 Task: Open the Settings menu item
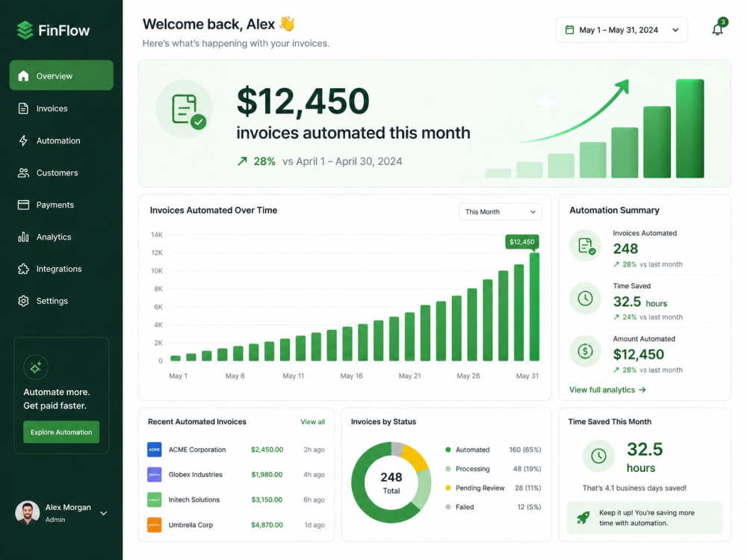click(x=61, y=301)
